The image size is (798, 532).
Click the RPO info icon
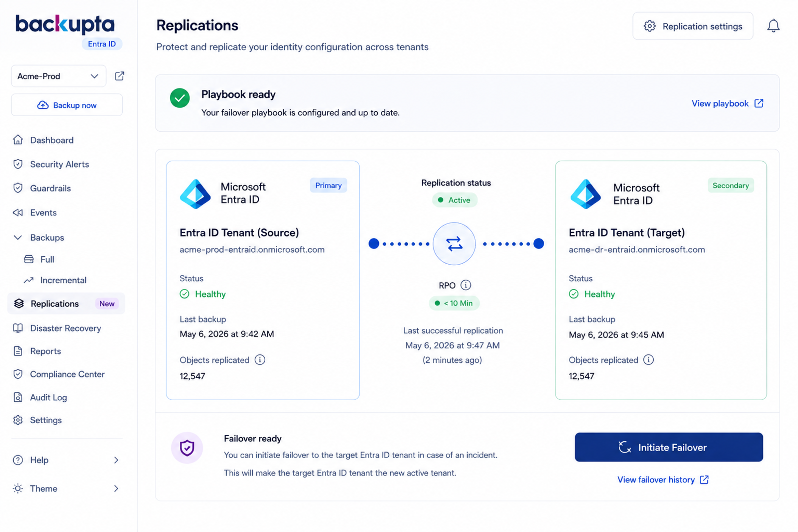coord(466,285)
